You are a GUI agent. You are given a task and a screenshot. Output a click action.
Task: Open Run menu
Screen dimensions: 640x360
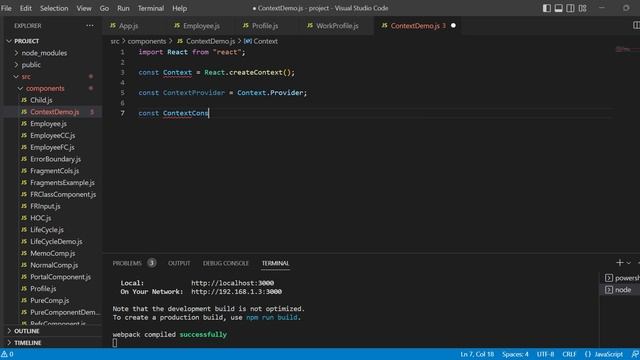pos(123,8)
